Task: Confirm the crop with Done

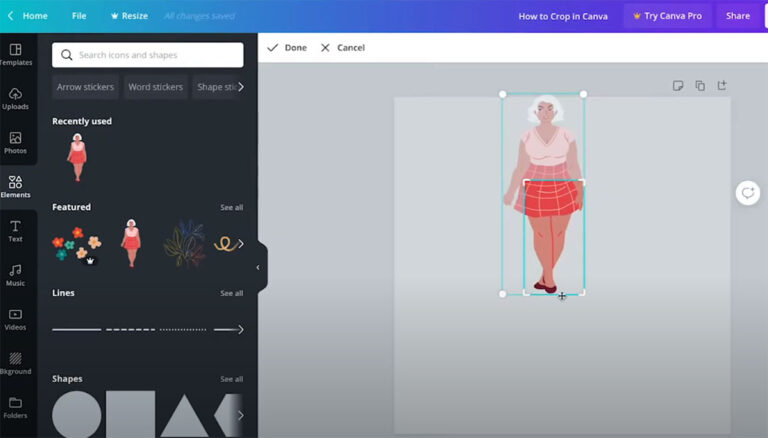Action: point(287,48)
